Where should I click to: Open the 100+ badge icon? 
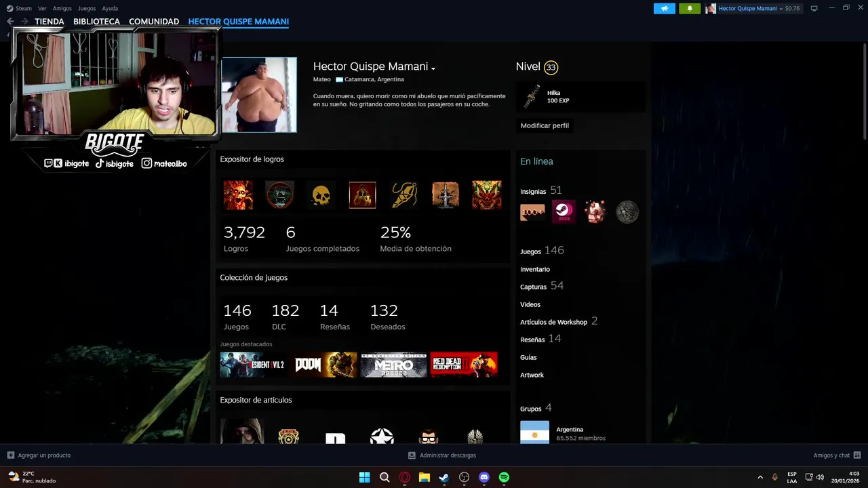[532, 212]
